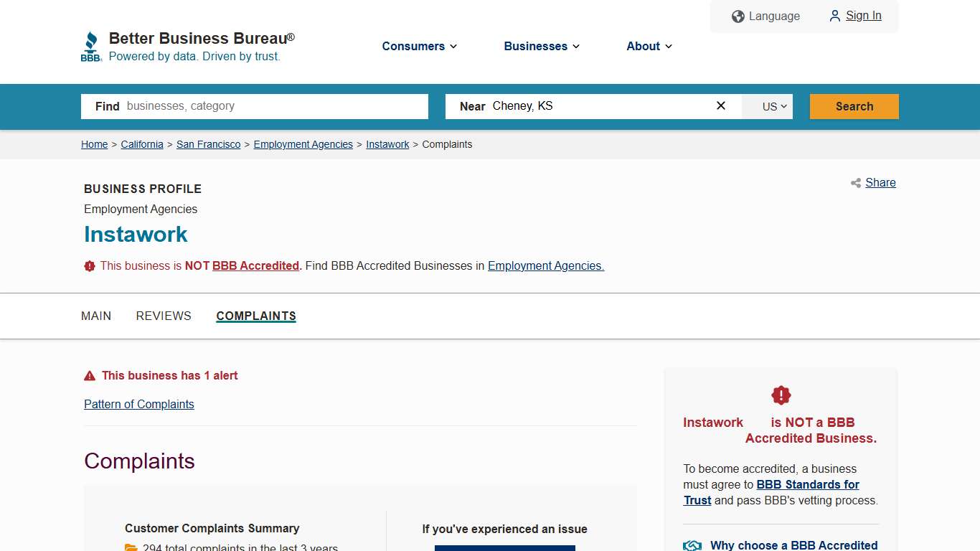Click the small alert icon before accreditation notice

(89, 265)
